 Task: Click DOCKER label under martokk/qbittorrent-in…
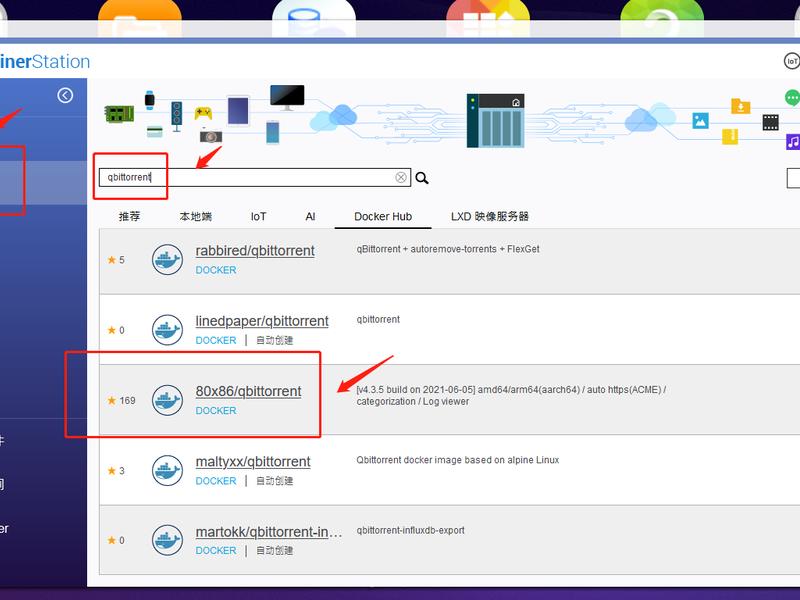click(x=216, y=551)
